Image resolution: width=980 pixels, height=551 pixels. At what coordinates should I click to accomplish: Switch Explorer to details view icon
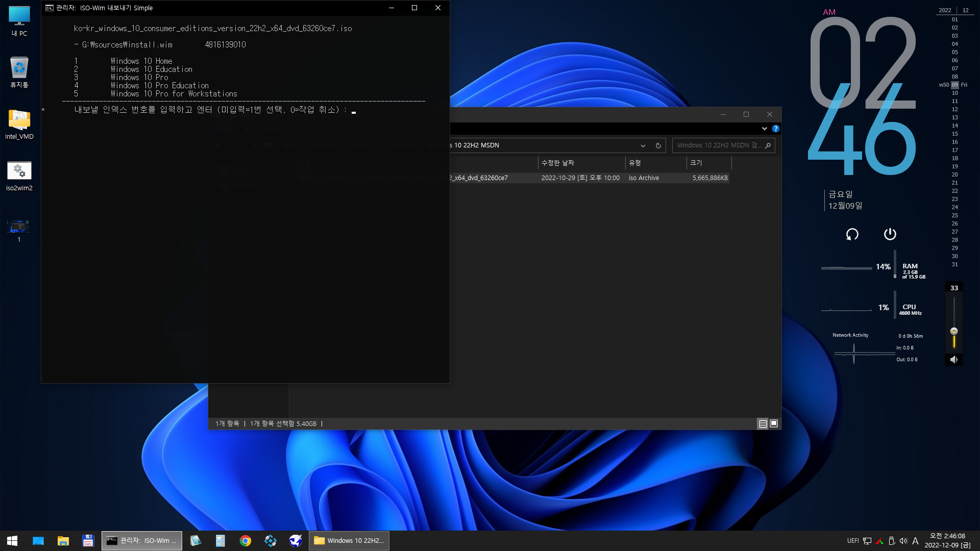click(x=763, y=423)
